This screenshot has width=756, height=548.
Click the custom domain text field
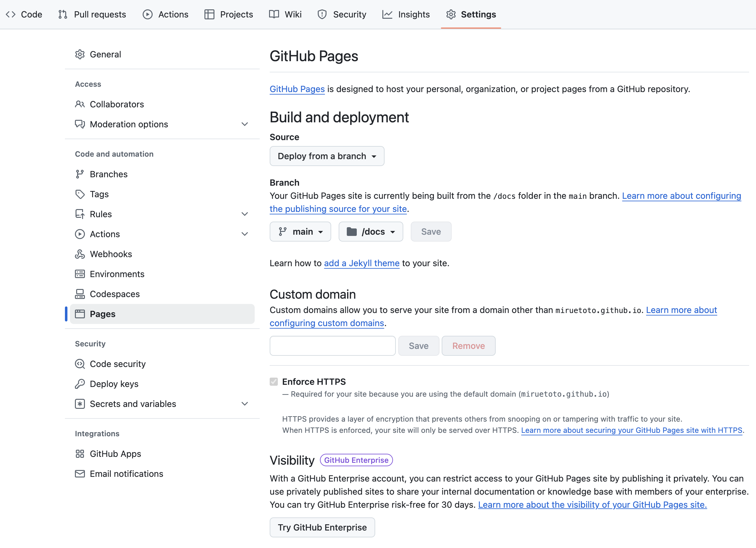pos(332,346)
